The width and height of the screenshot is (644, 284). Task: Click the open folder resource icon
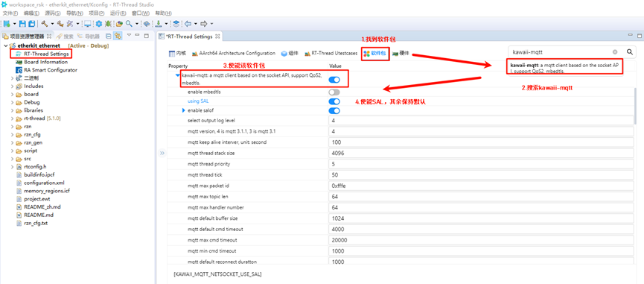(x=120, y=24)
